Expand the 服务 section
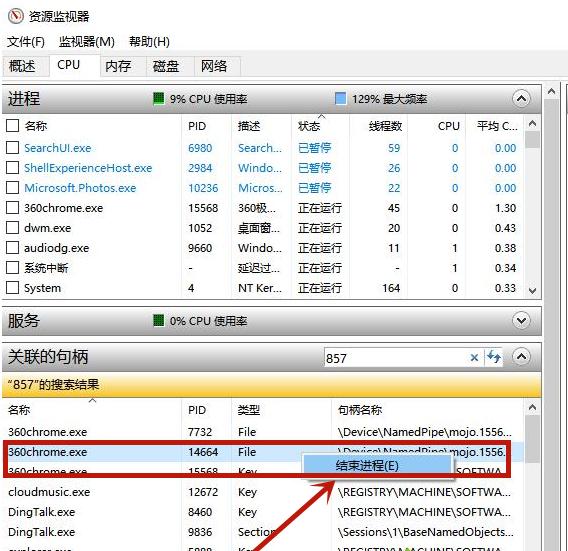This screenshot has width=568, height=551. pyautogui.click(x=521, y=321)
